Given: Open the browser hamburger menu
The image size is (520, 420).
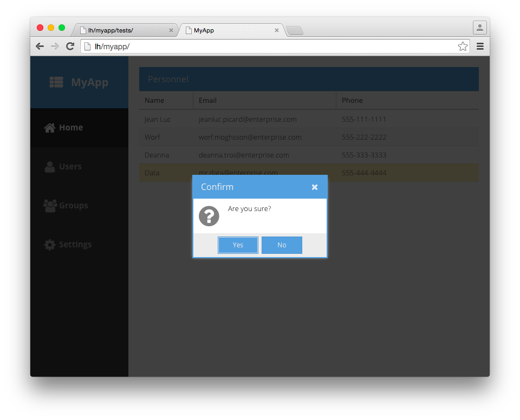Looking at the screenshot, I should coord(480,46).
